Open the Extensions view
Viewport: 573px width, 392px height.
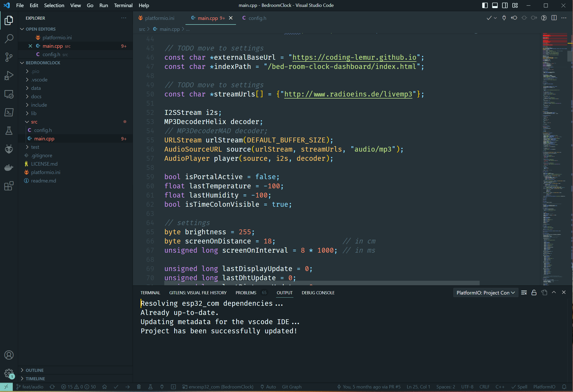coord(9,186)
